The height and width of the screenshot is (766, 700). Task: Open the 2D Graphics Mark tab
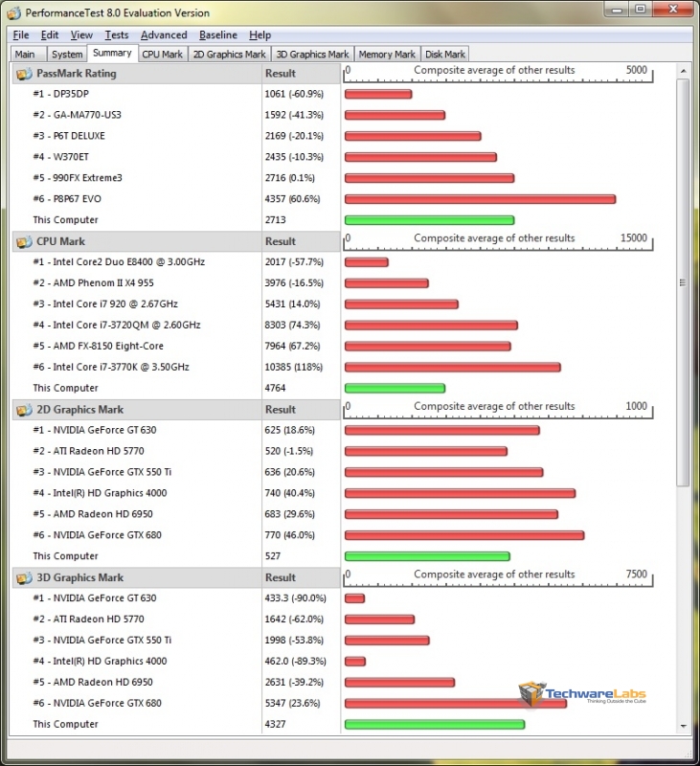coord(229,55)
